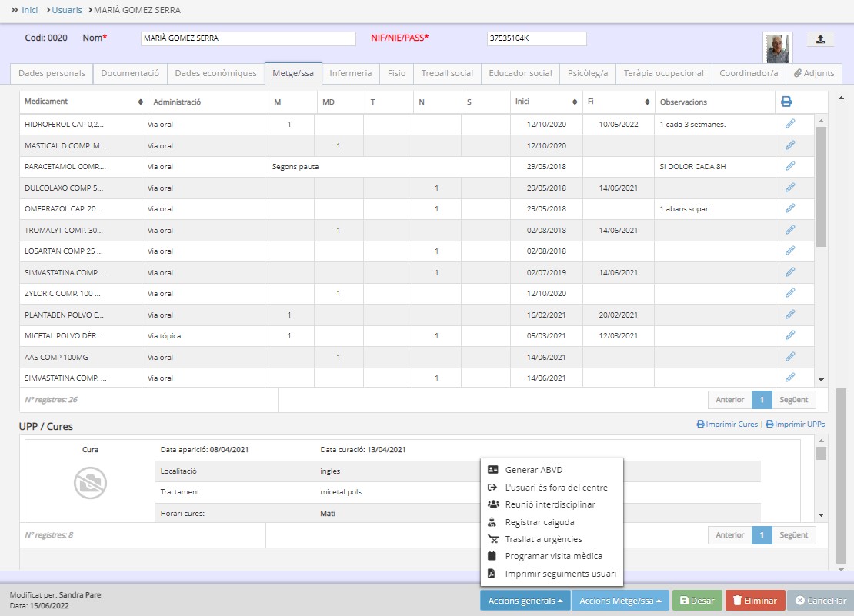Click Següent in medication pagination
The image size is (854, 616).
pos(793,399)
